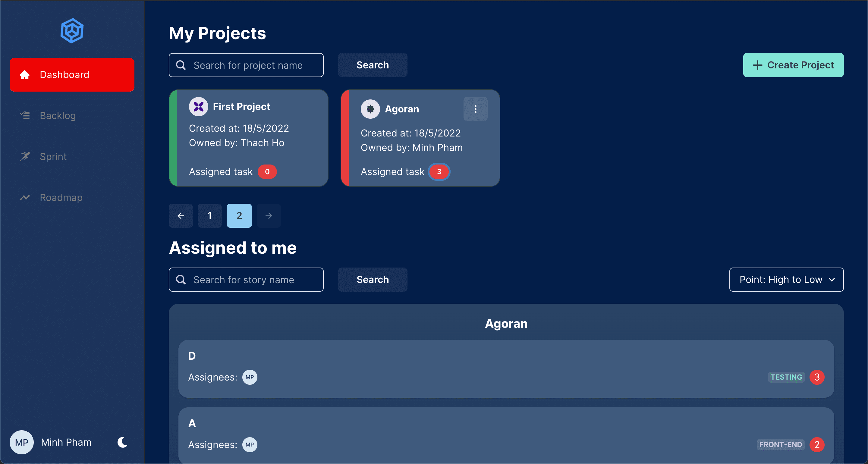Click assignee MP avatar on task D
Screen dimensions: 868x464
(249, 377)
